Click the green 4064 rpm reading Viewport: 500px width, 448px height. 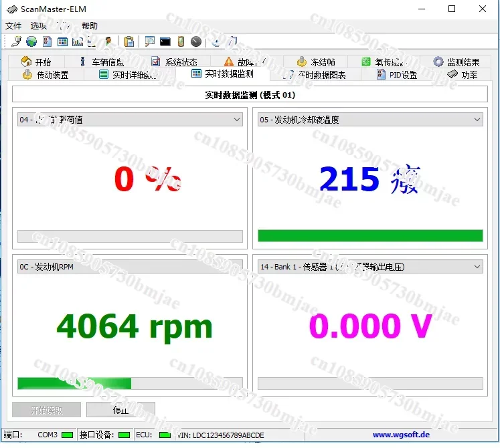pos(135,326)
